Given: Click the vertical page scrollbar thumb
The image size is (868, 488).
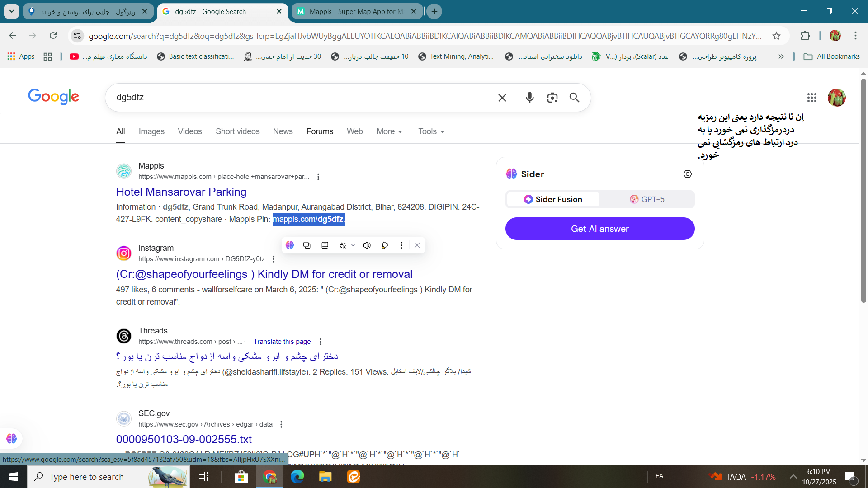Looking at the screenshot, I should [x=863, y=190].
